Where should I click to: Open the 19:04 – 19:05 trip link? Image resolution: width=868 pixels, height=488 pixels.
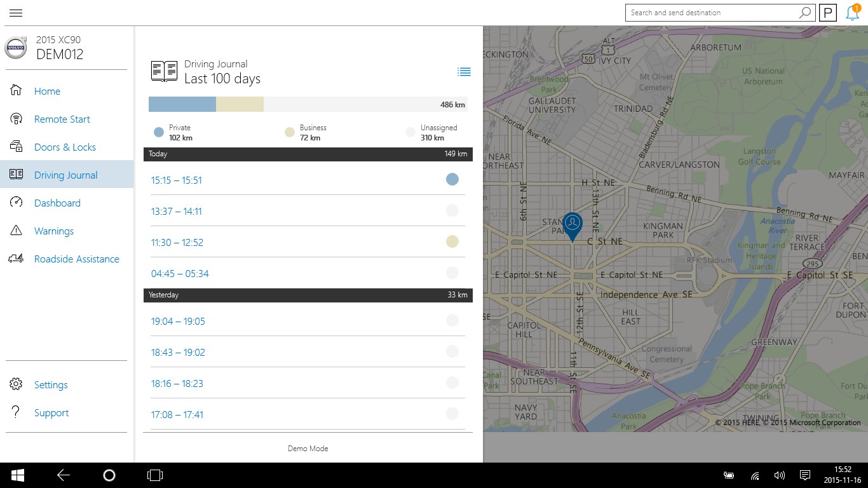[178, 322]
